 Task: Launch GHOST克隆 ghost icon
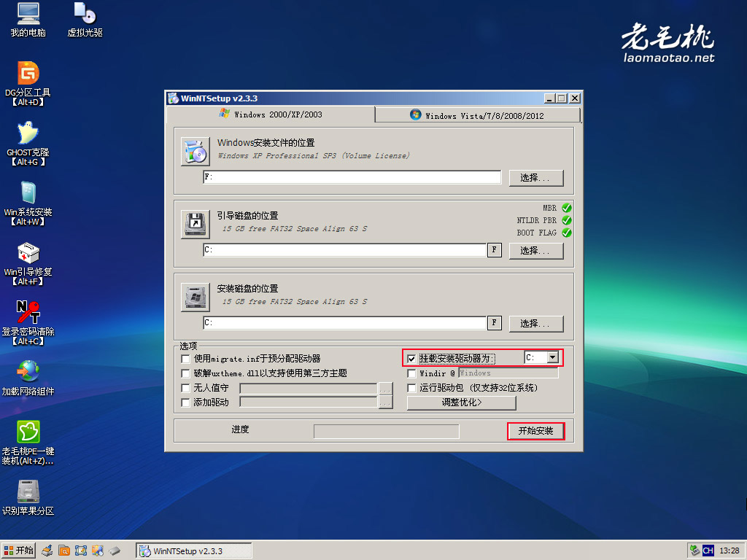tap(28, 144)
